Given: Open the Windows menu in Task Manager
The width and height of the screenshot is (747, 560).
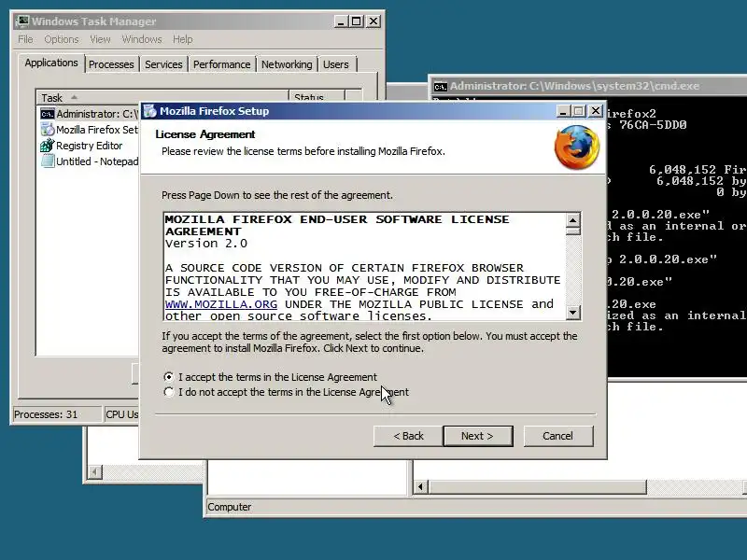Looking at the screenshot, I should [x=142, y=39].
